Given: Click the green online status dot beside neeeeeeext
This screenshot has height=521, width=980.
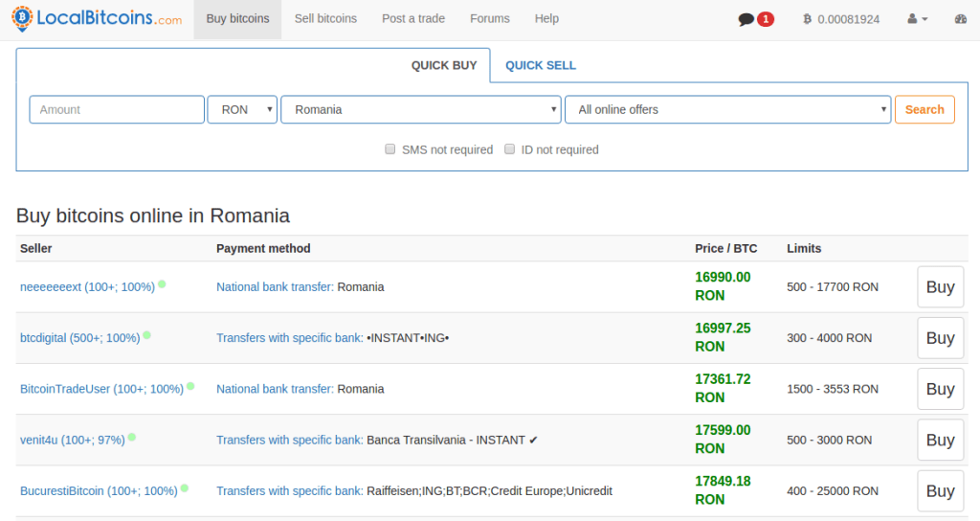Looking at the screenshot, I should click(162, 284).
